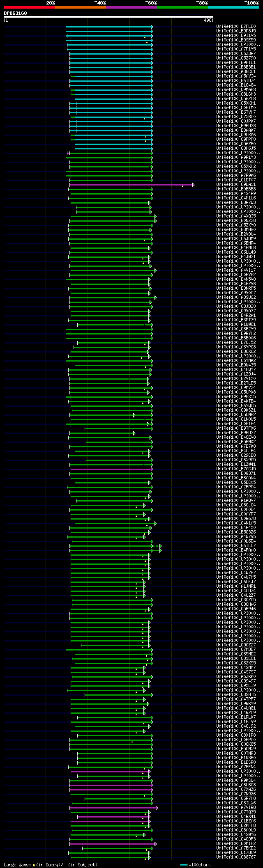Select hit label UniRef100_Q7XBC0
Image resolution: width=263 pixels, height=868 pixels.
236,117
